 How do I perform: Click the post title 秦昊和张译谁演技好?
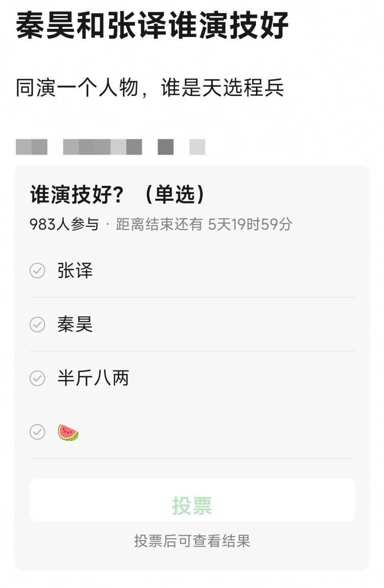click(x=152, y=26)
